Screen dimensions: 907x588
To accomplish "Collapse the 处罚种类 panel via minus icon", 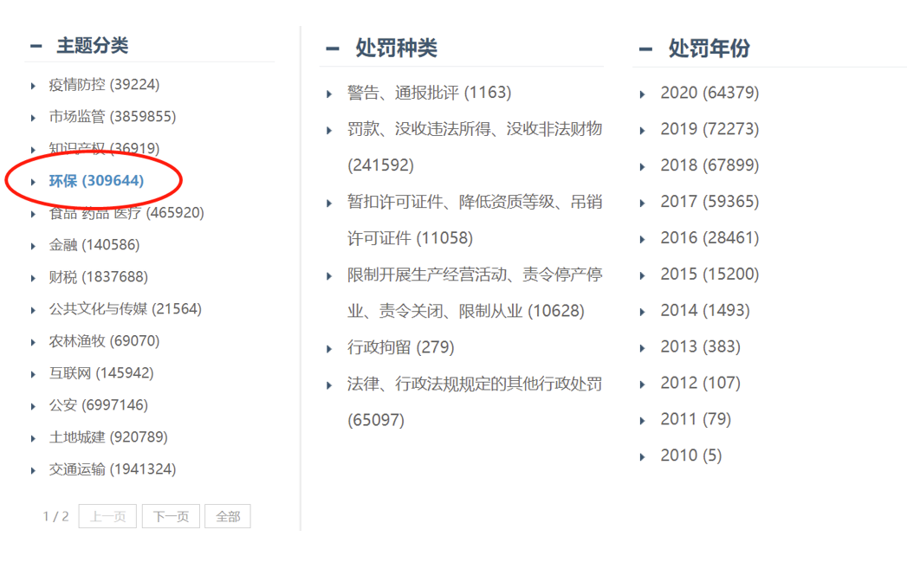I will pyautogui.click(x=331, y=48).
